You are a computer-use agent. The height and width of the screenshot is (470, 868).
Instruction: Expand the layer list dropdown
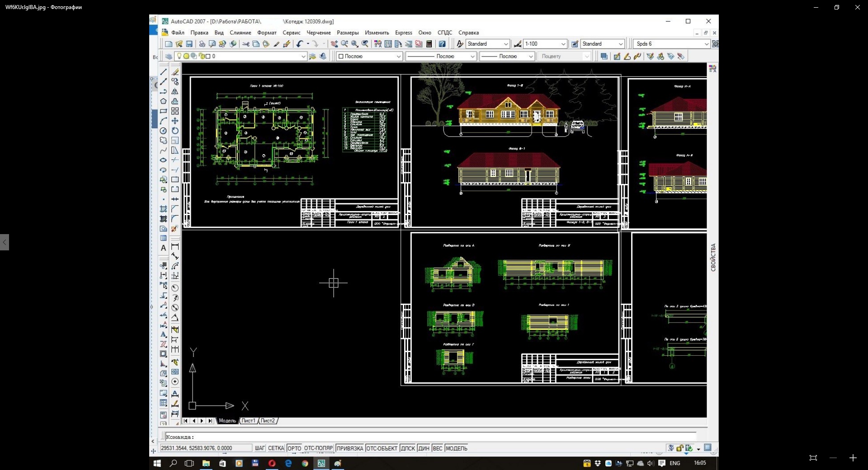pyautogui.click(x=303, y=56)
